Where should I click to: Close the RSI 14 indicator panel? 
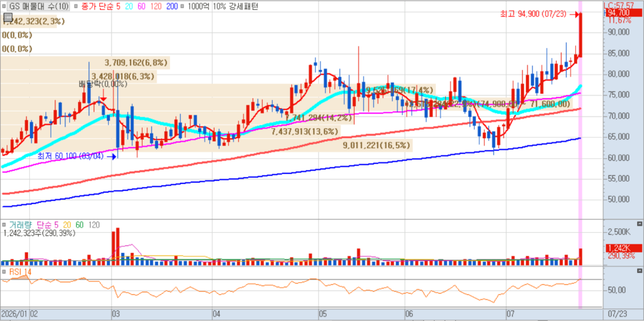(639, 271)
